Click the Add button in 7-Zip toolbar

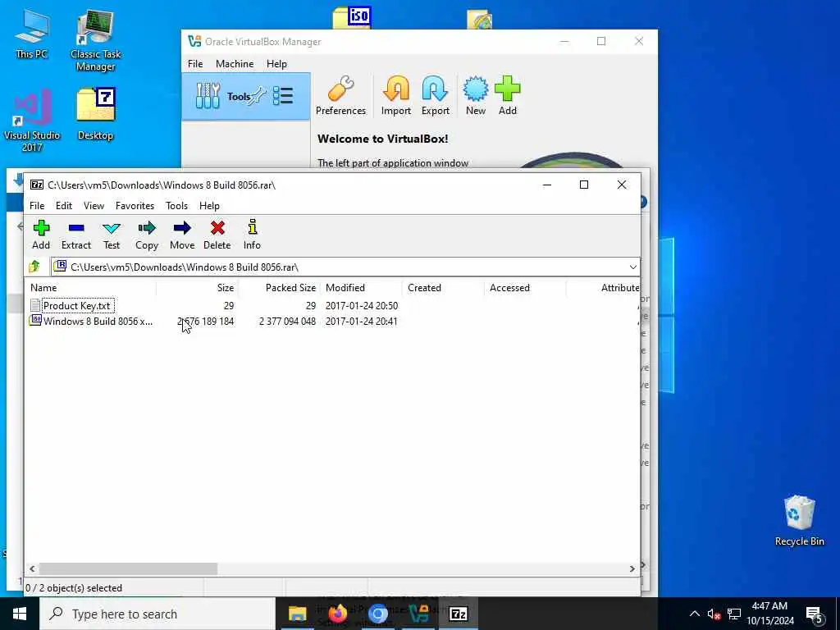(41, 235)
